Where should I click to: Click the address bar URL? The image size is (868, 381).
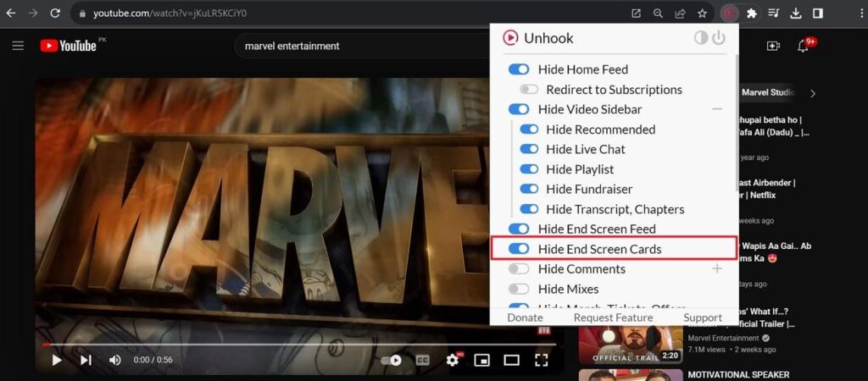pos(170,14)
